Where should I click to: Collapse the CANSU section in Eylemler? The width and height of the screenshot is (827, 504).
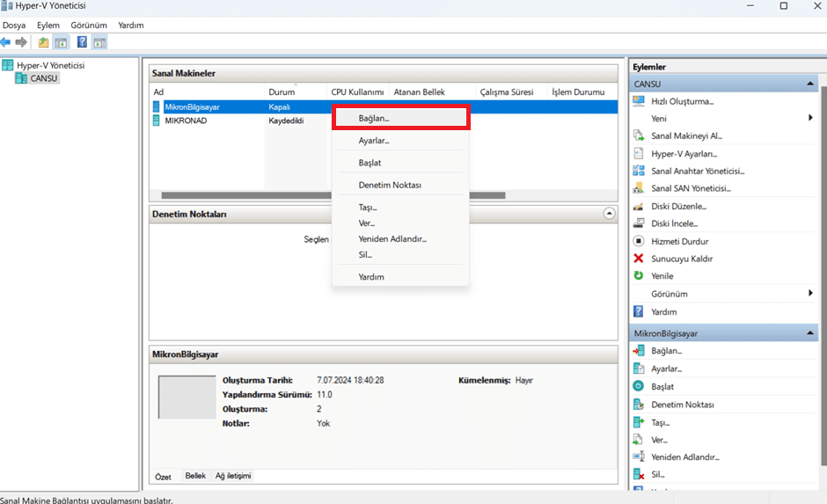(x=810, y=84)
